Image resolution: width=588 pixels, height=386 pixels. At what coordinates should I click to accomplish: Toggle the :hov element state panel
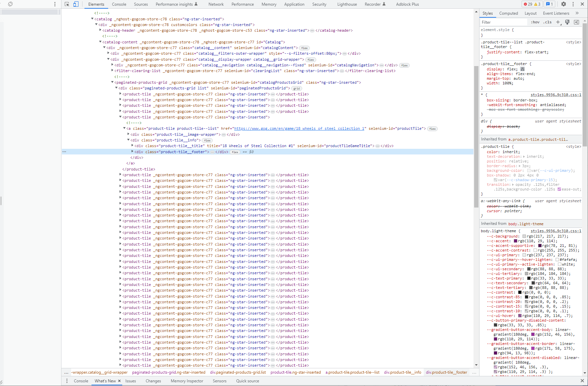(535, 22)
